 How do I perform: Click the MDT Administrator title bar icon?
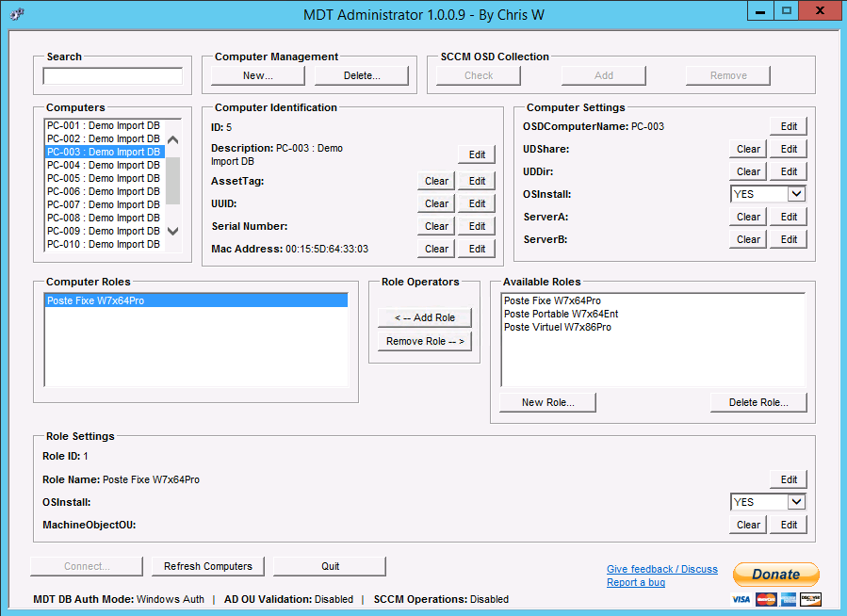[x=16, y=14]
